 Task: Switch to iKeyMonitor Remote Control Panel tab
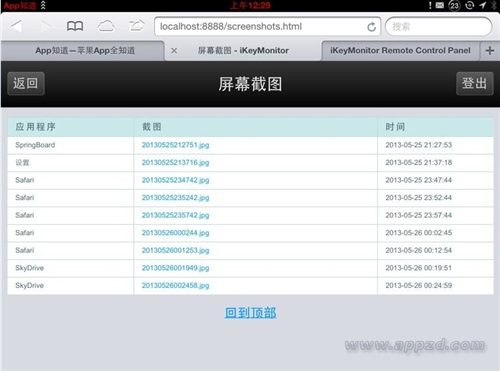(400, 51)
